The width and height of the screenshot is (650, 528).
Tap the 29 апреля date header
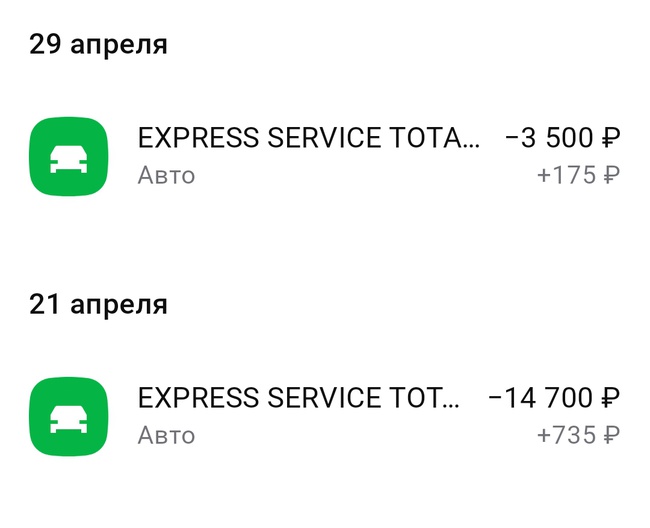click(x=98, y=45)
